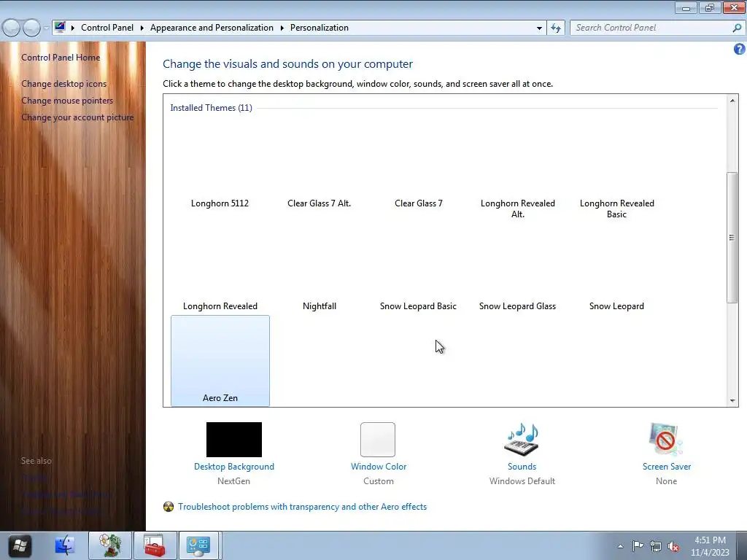The width and height of the screenshot is (747, 560).
Task: Apply the Longhorn Revealed Alt. theme
Action: click(x=518, y=169)
